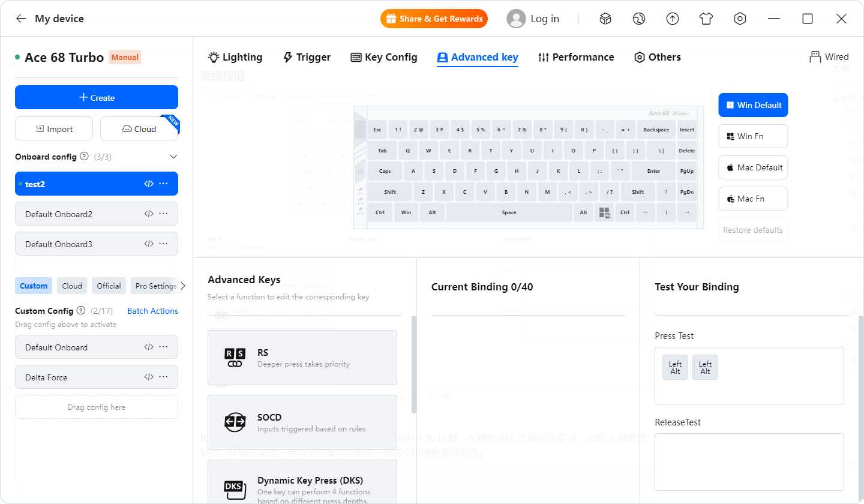Select the Mac Default layer
864x504 pixels.
[753, 167]
